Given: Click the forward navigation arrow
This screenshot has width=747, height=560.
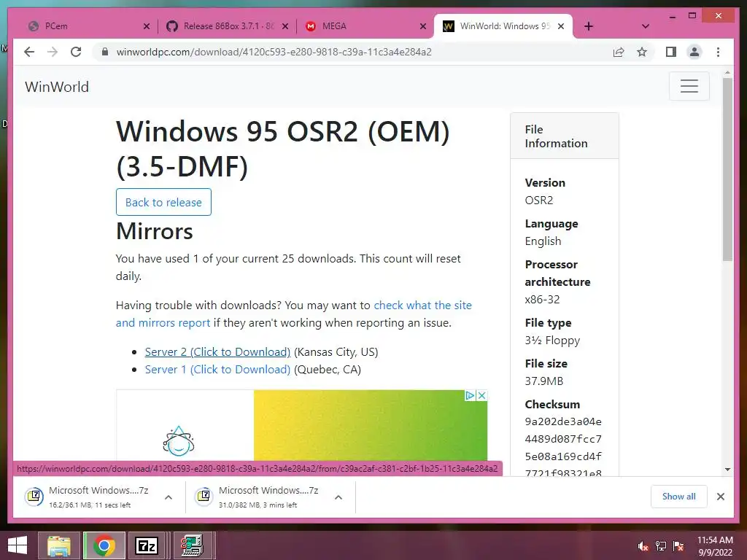Looking at the screenshot, I should 53,52.
